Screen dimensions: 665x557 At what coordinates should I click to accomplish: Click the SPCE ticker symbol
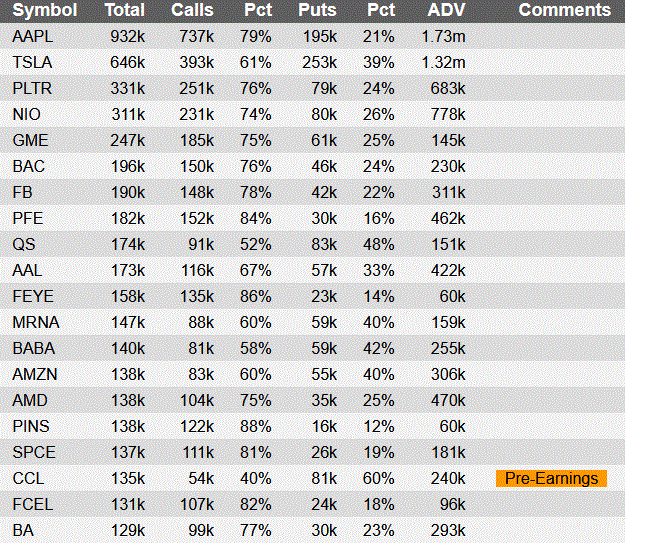point(34,452)
